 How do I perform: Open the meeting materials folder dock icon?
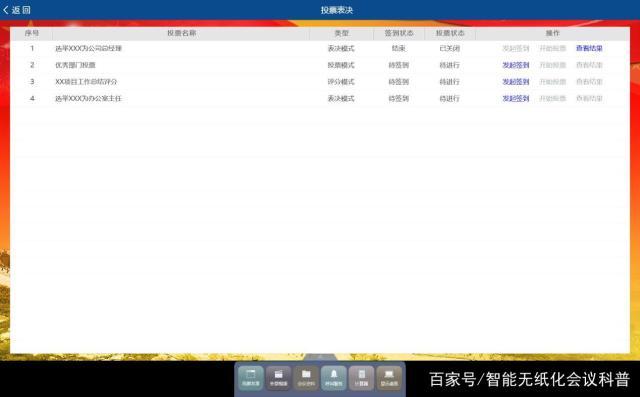(306, 378)
